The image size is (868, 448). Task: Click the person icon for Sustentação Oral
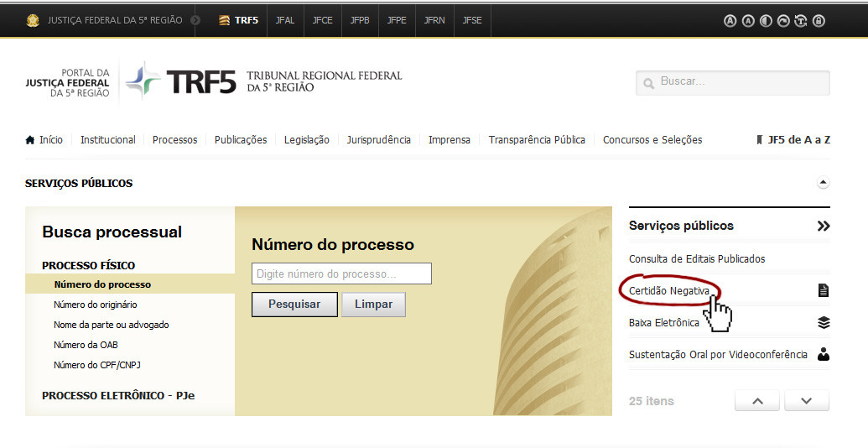[x=824, y=354]
